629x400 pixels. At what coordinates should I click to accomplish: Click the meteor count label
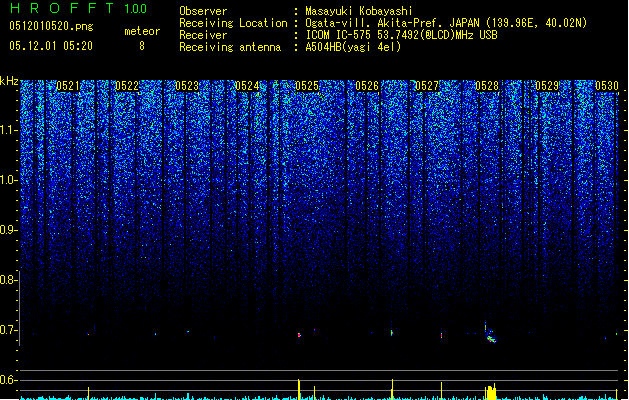[x=142, y=31]
